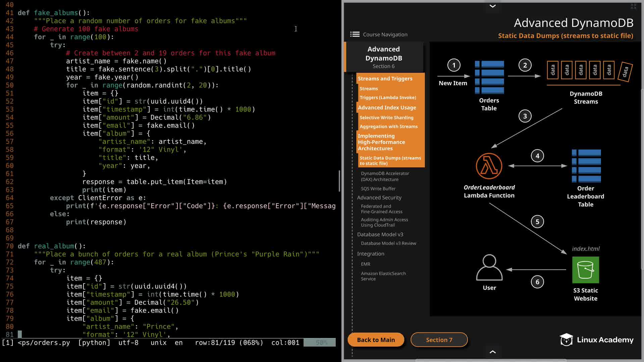Click the editor vertical scrollbar thumb
Screen dimensions: 644x362
(339, 181)
